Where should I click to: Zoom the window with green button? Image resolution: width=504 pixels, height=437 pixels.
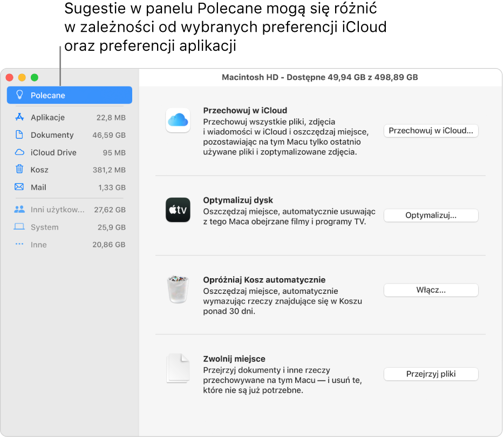tap(35, 78)
